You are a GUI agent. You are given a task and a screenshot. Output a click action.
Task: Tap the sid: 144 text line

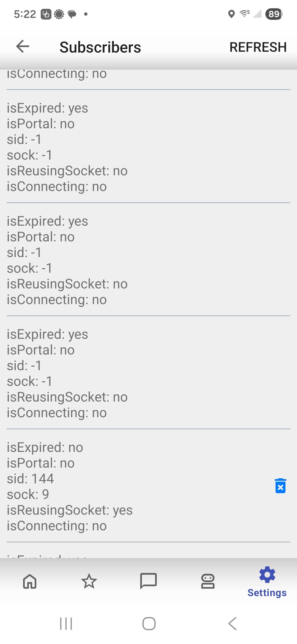pos(30,479)
